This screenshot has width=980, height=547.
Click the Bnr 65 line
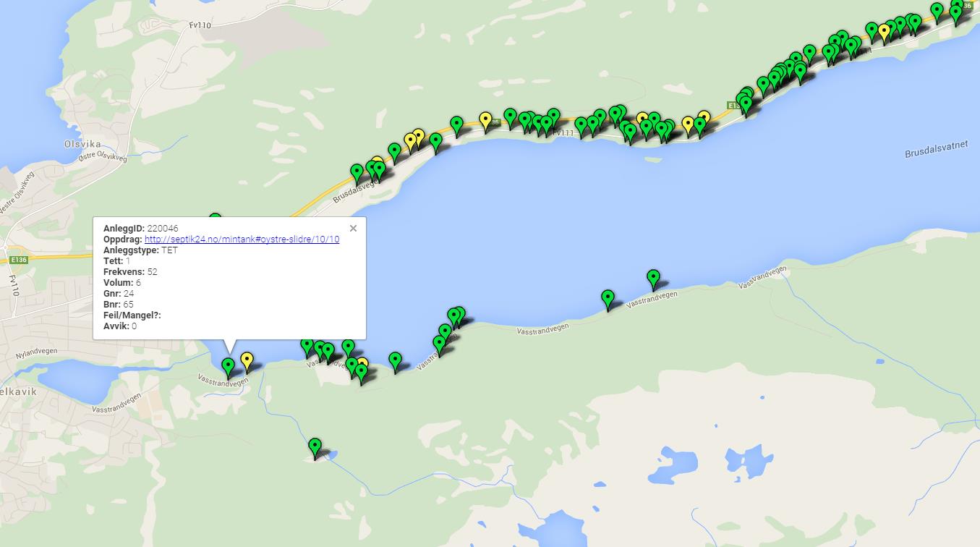pos(119,305)
